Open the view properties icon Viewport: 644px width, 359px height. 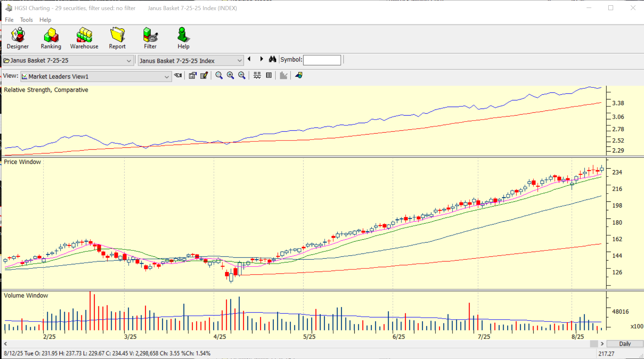click(192, 75)
